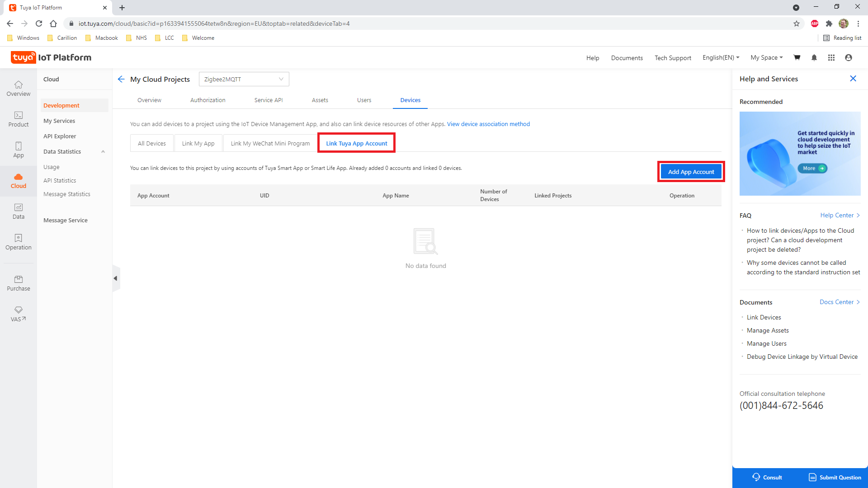
Task: Click the Consult button
Action: (767, 477)
